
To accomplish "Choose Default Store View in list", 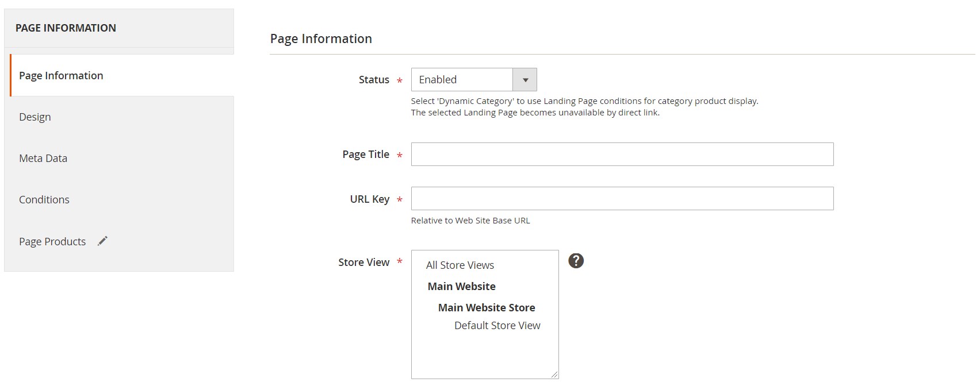I will pyautogui.click(x=497, y=326).
